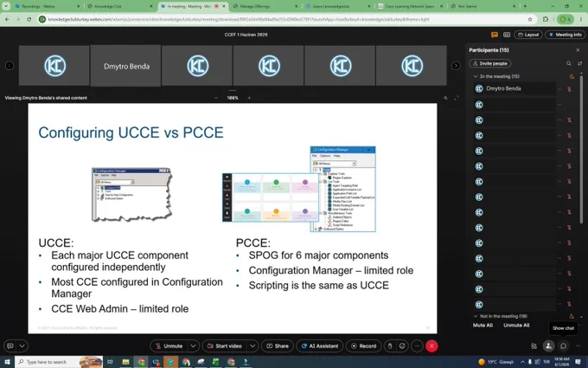Click the captions icon beside Layout
This screenshot has width=588, height=368.
507,35
